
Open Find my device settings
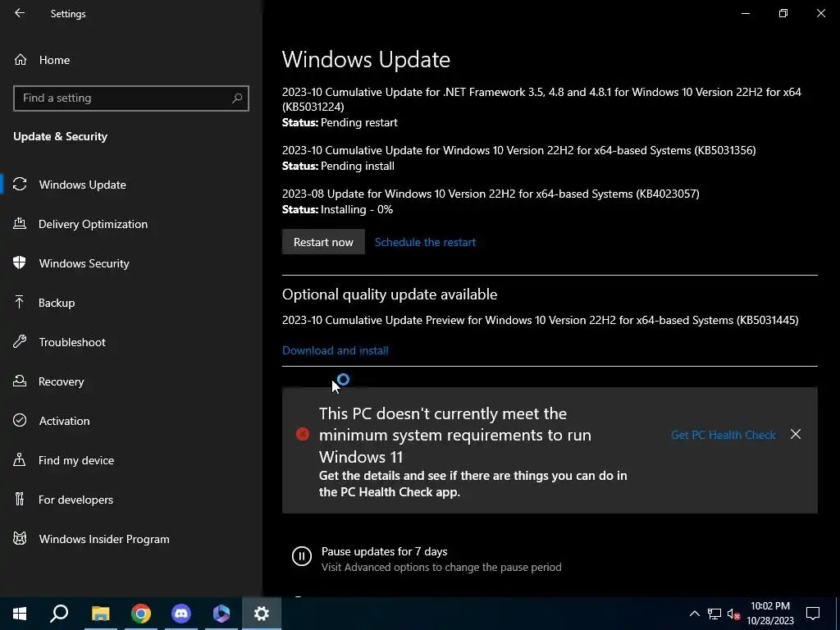[x=76, y=460]
